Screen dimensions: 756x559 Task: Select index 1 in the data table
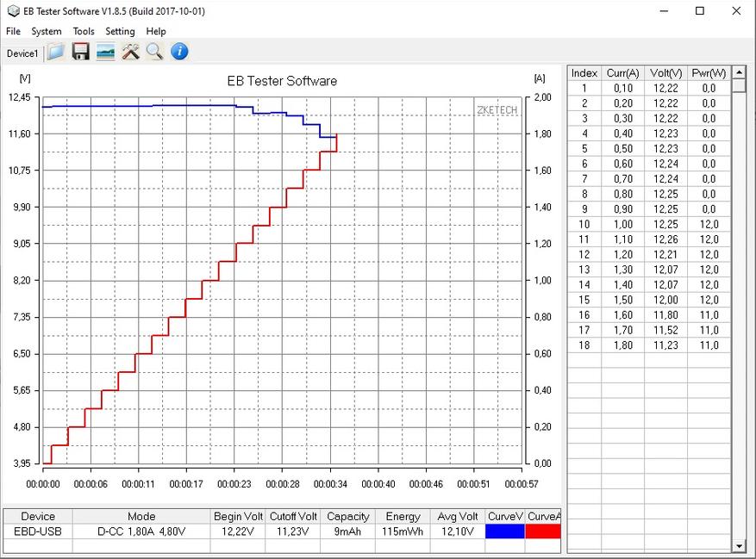pyautogui.click(x=584, y=88)
